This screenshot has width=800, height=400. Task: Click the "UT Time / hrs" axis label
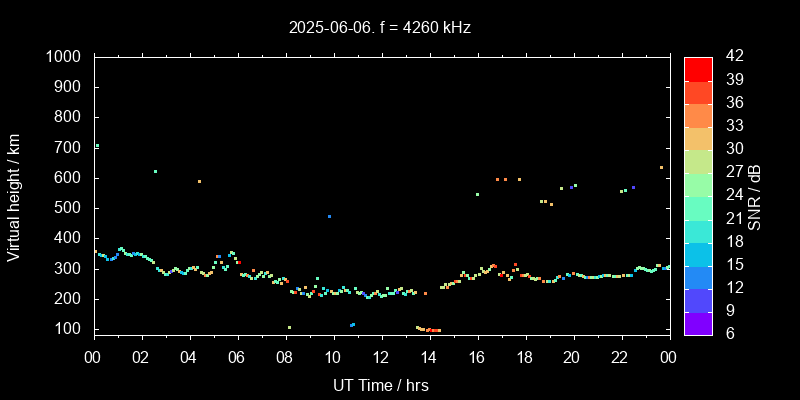coord(380,384)
